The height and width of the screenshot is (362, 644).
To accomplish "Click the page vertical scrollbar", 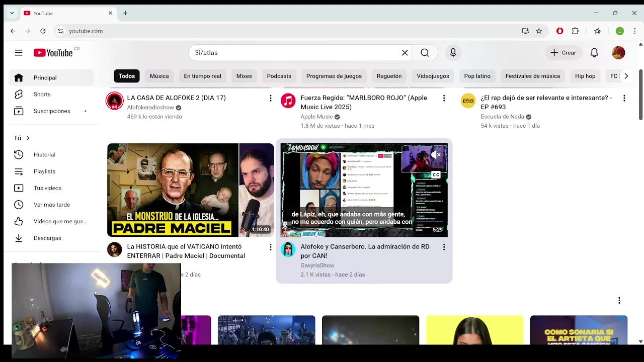I will 640,95.
